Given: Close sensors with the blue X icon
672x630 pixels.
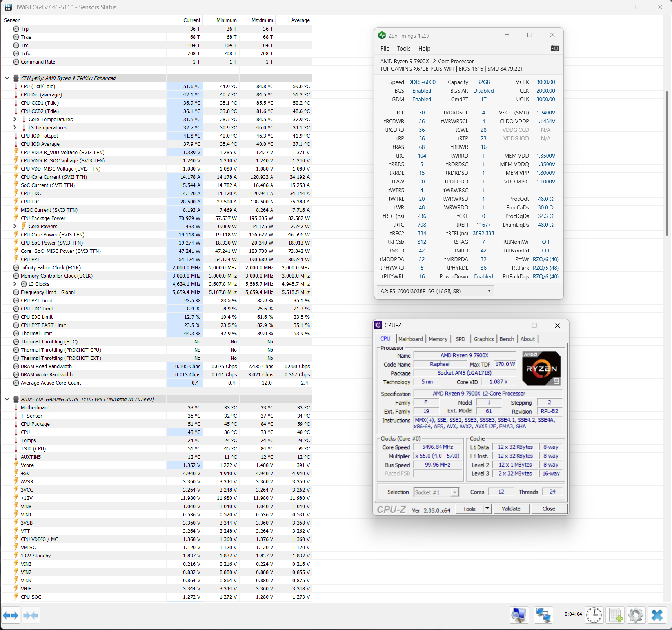Looking at the screenshot, I should click(x=657, y=615).
